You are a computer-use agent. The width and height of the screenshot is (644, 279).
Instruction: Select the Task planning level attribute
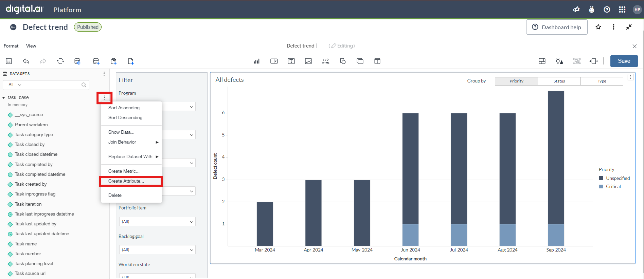pos(34,263)
